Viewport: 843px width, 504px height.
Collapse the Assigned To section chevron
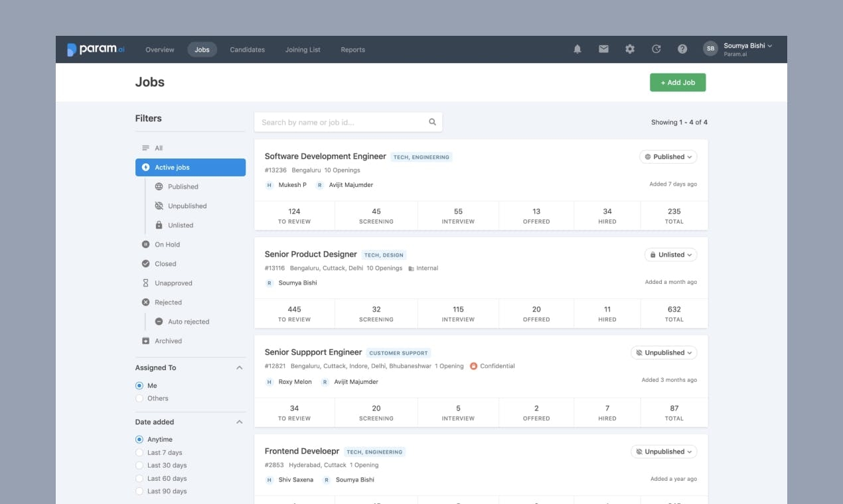pyautogui.click(x=240, y=367)
